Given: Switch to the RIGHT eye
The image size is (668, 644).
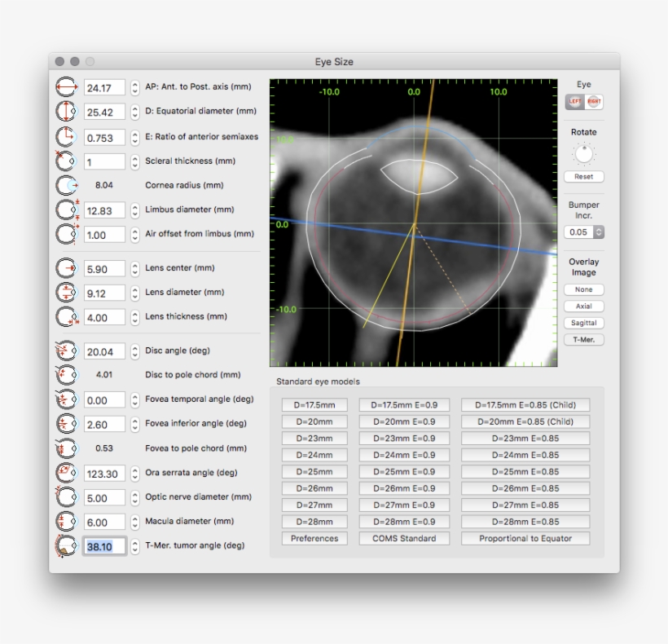Looking at the screenshot, I should 594,101.
